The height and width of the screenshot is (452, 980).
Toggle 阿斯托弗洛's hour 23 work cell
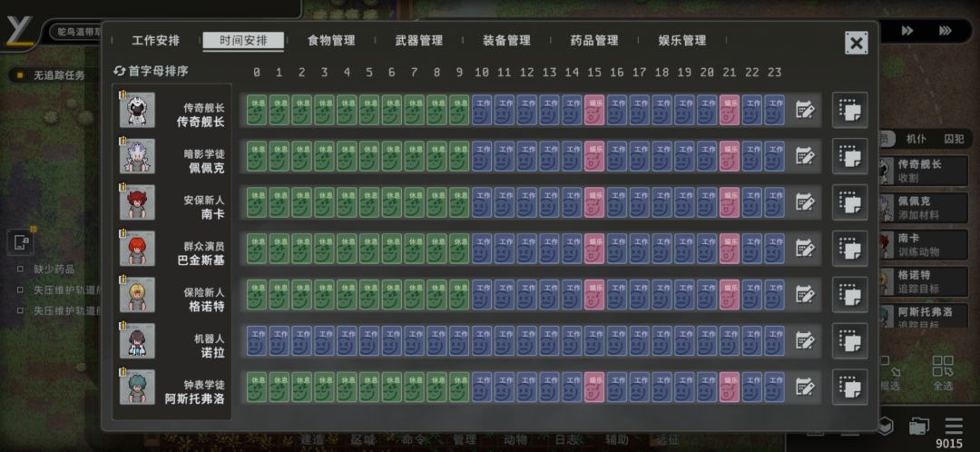click(x=774, y=387)
